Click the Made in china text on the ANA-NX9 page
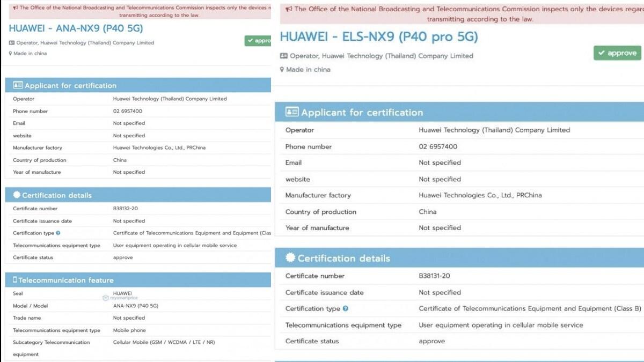 30,54
